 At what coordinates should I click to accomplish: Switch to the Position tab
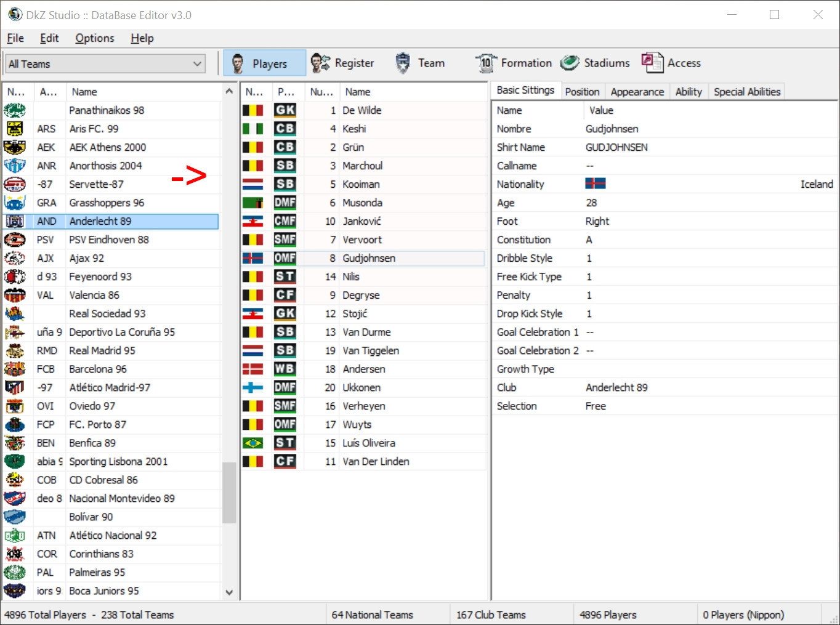tap(582, 92)
